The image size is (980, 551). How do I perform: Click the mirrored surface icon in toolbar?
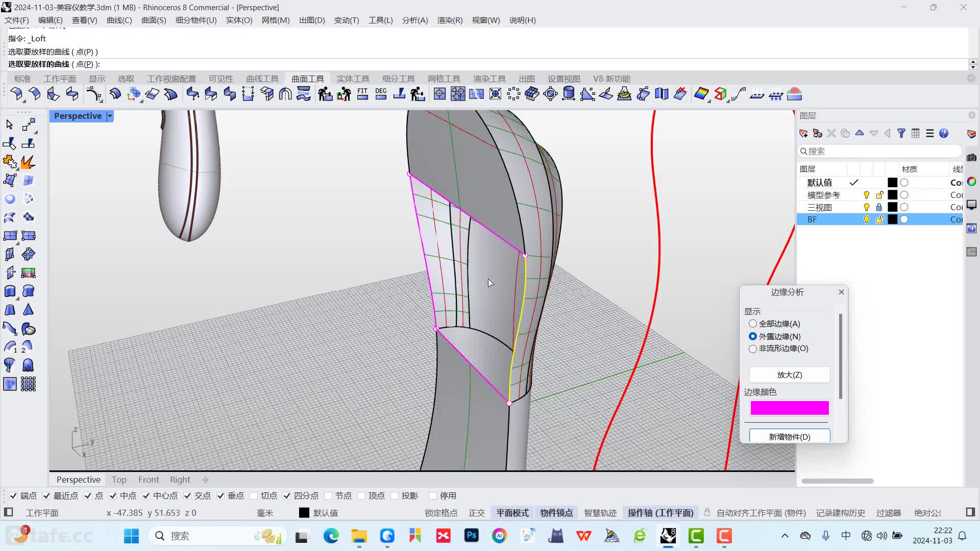pyautogui.click(x=661, y=94)
